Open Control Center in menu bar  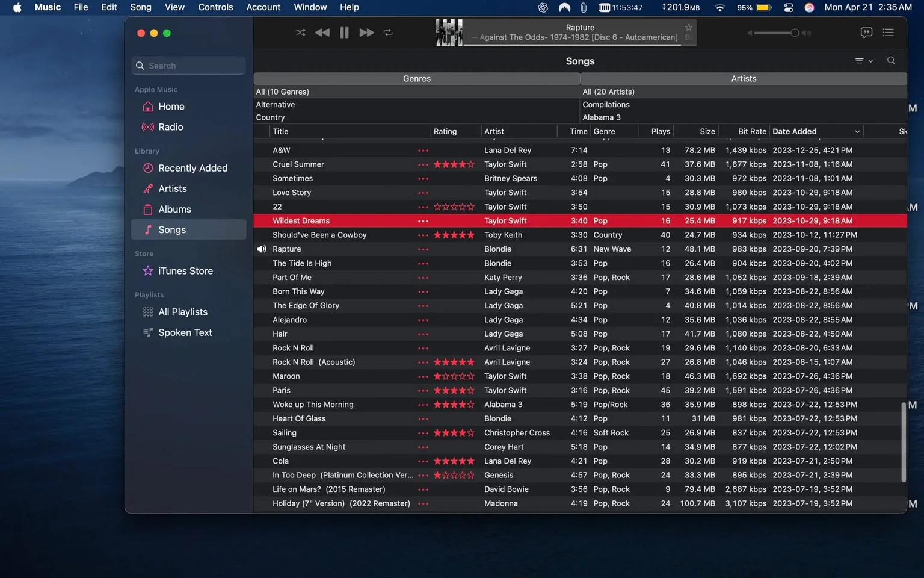[x=789, y=7]
